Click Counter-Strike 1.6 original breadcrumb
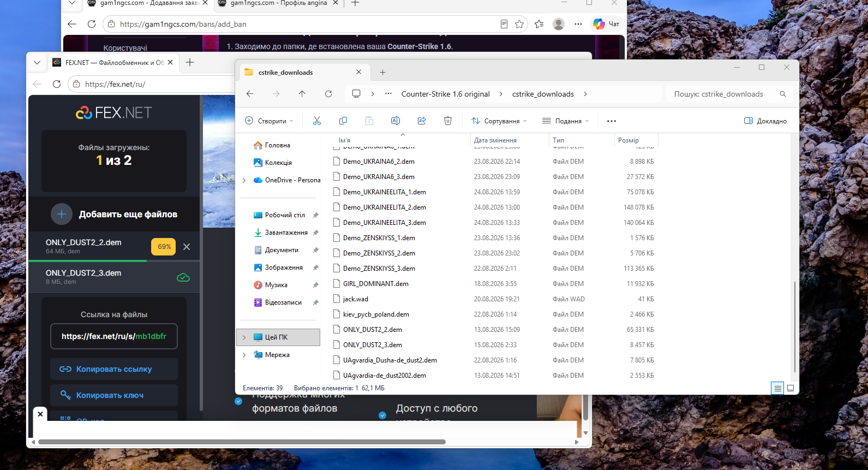The height and width of the screenshot is (470, 868). coord(446,94)
